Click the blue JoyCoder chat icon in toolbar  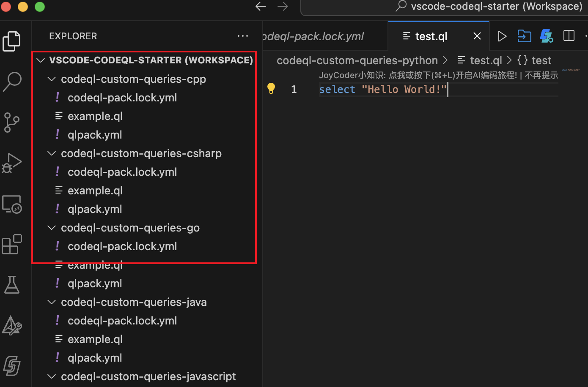pyautogui.click(x=546, y=36)
